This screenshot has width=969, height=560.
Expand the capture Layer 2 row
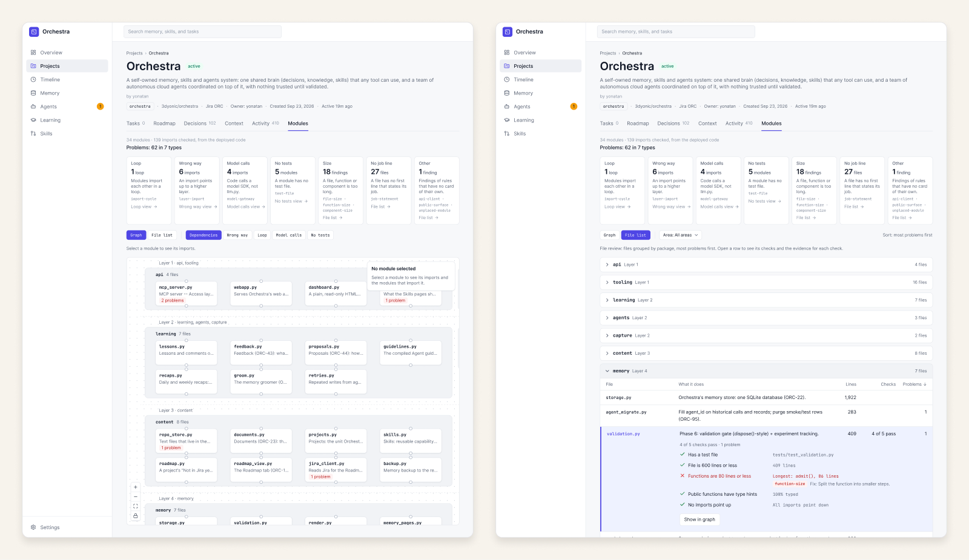766,335
